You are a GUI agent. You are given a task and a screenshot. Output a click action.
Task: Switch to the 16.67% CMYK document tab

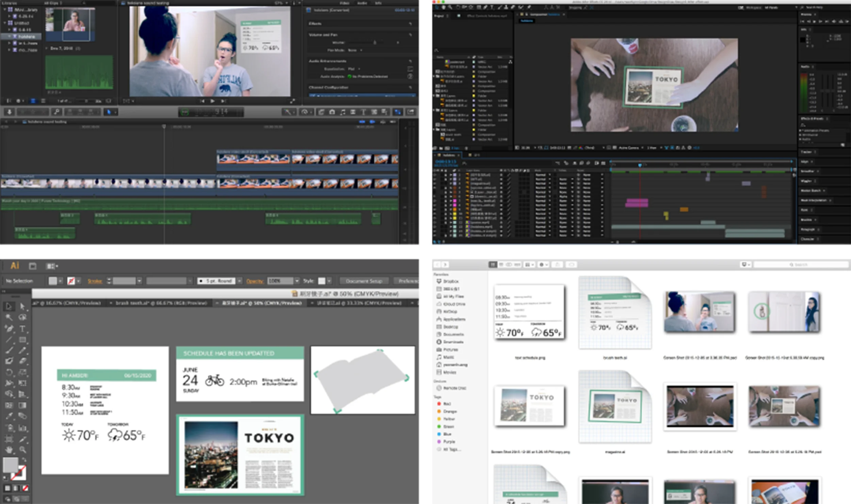point(67,303)
